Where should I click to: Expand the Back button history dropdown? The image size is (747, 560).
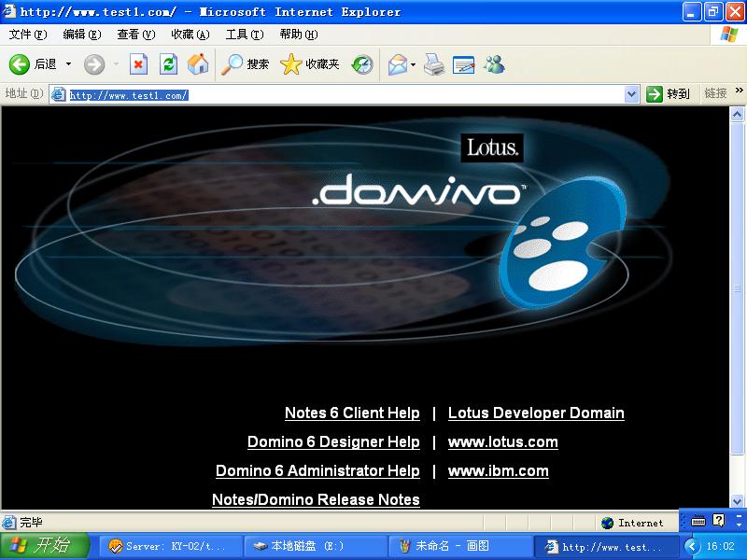coord(68,64)
